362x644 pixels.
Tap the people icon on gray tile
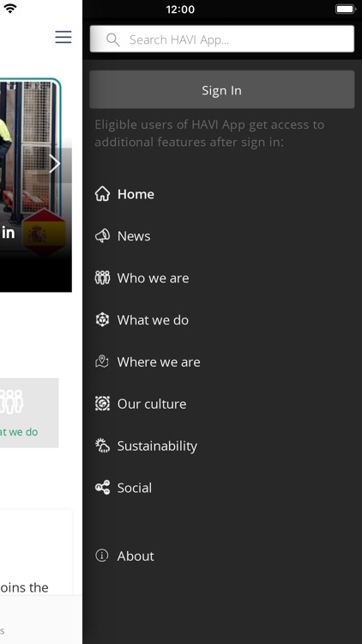11,401
